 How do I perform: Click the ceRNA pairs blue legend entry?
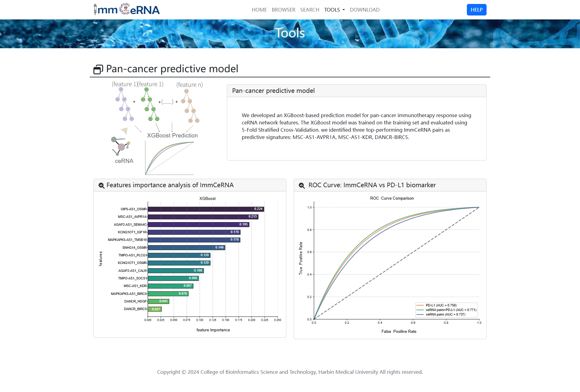[445, 314]
